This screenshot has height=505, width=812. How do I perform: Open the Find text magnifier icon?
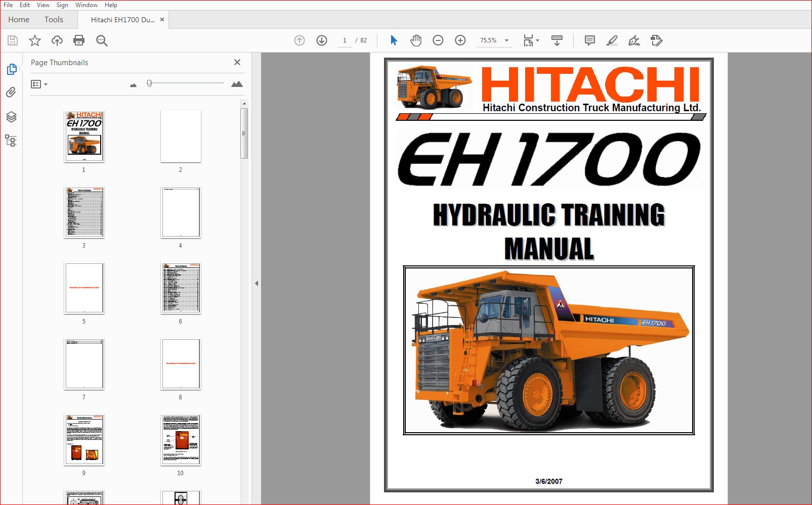coord(102,40)
